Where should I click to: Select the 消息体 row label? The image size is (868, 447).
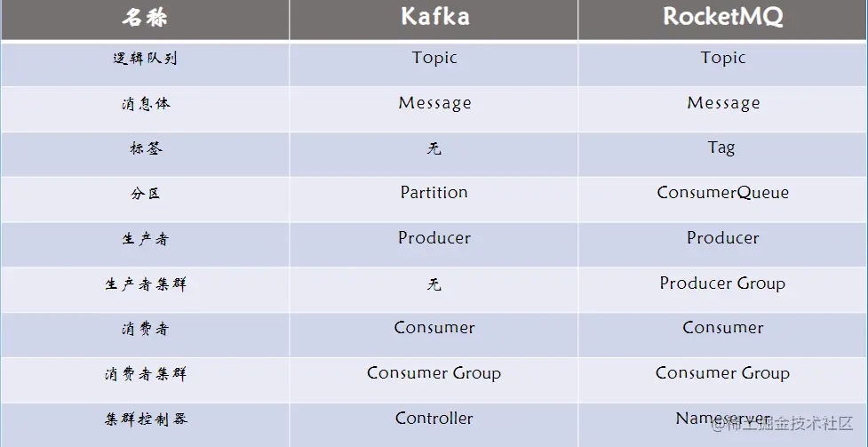(x=146, y=104)
